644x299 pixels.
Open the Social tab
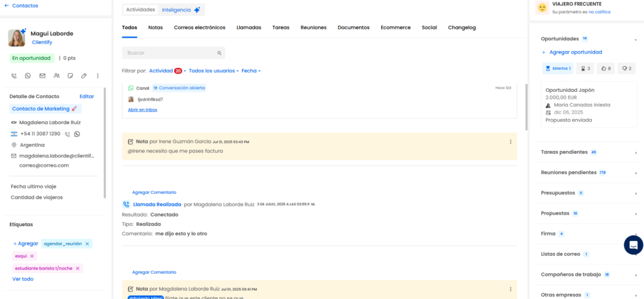429,28
